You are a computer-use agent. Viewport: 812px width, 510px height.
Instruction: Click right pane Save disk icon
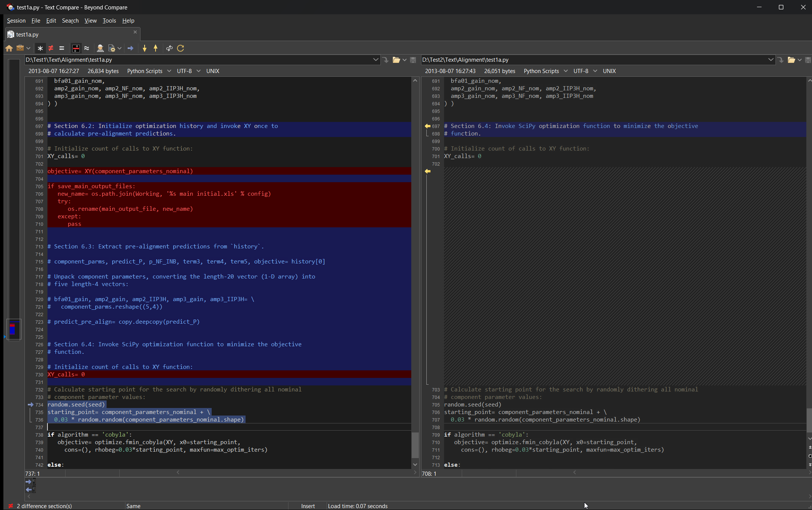(x=808, y=60)
